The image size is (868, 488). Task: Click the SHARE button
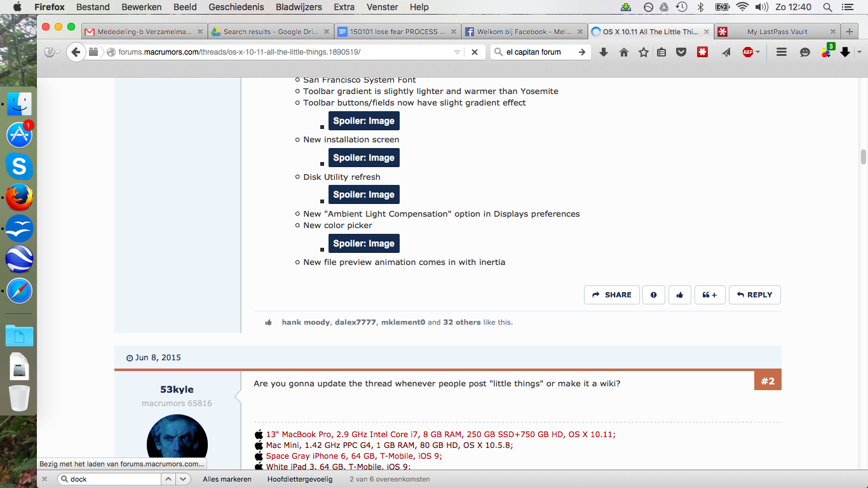(612, 295)
